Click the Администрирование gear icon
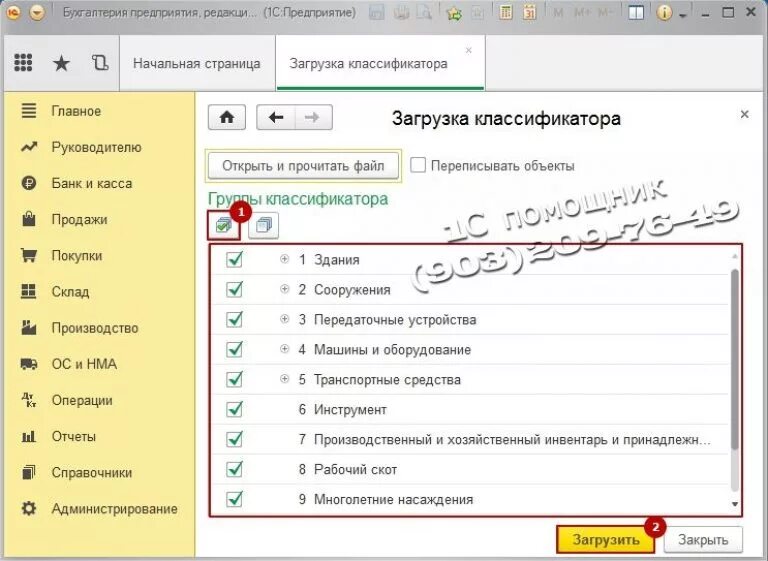 click(29, 509)
